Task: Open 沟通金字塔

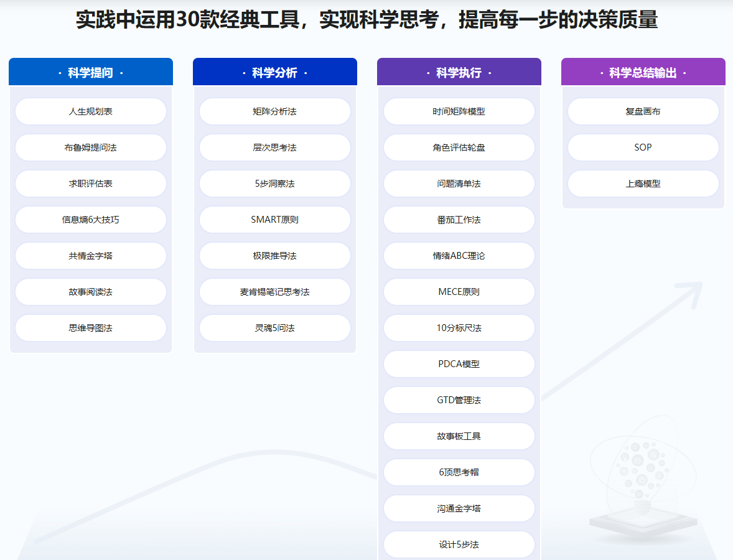Action: (x=459, y=508)
